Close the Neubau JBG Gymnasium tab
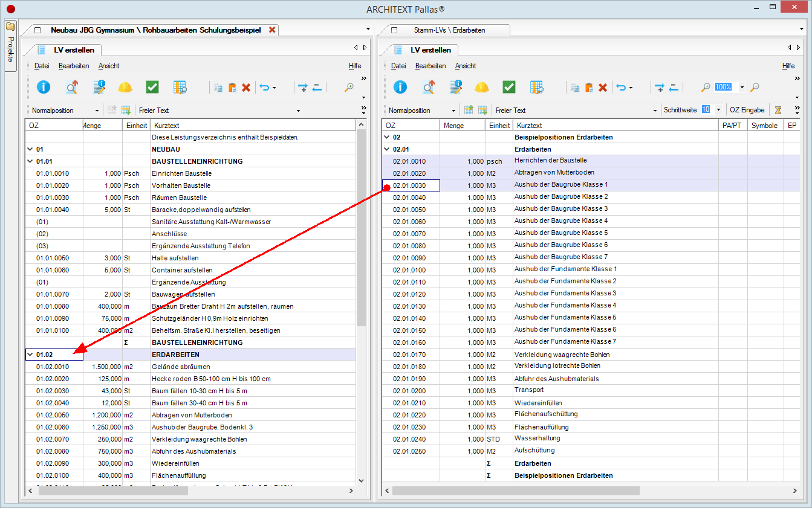The image size is (812, 508). pos(272,30)
